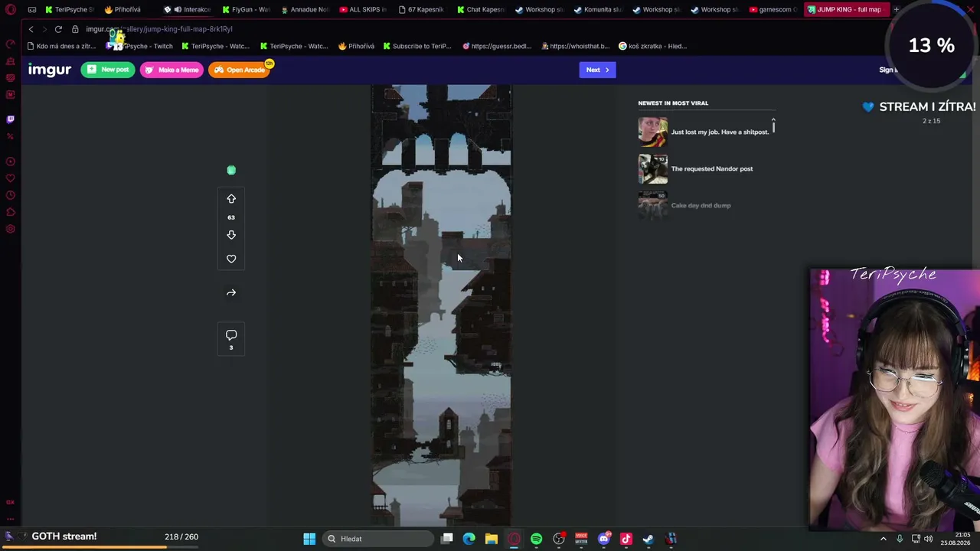The height and width of the screenshot is (551, 980).
Task: Open Extensions cube in the sidebar
Action: (x=10, y=212)
